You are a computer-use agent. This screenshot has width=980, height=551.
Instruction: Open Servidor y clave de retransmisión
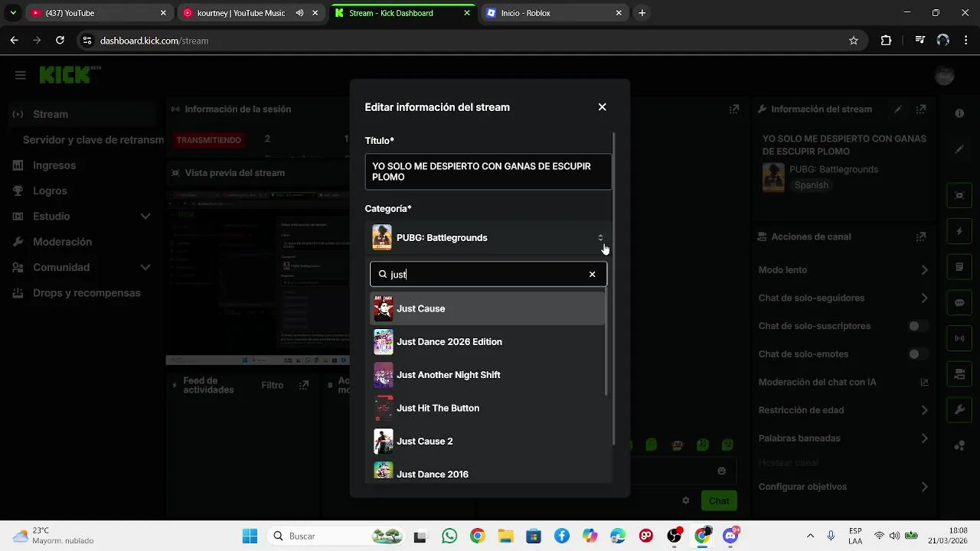pos(93,139)
